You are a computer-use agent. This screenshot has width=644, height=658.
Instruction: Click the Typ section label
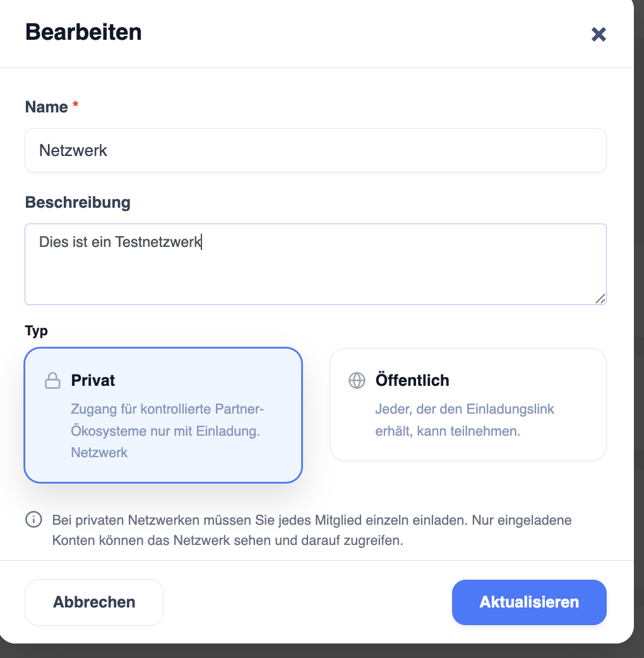click(x=36, y=331)
